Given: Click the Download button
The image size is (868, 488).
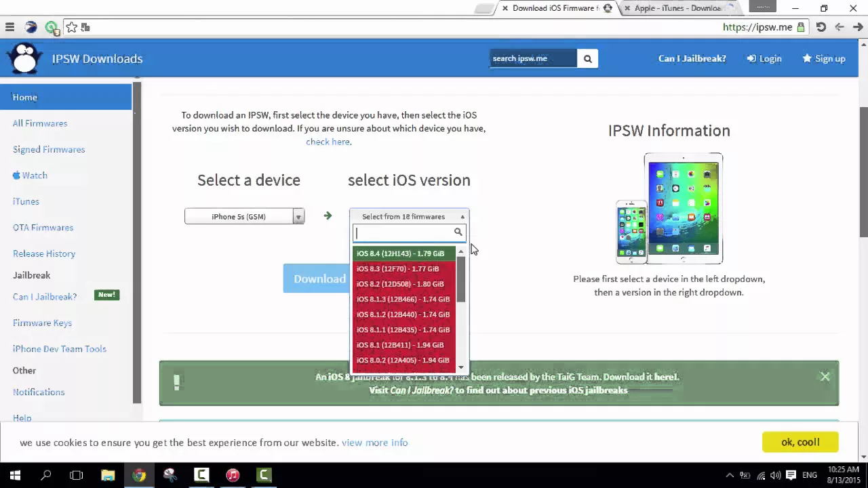Looking at the screenshot, I should tap(315, 279).
